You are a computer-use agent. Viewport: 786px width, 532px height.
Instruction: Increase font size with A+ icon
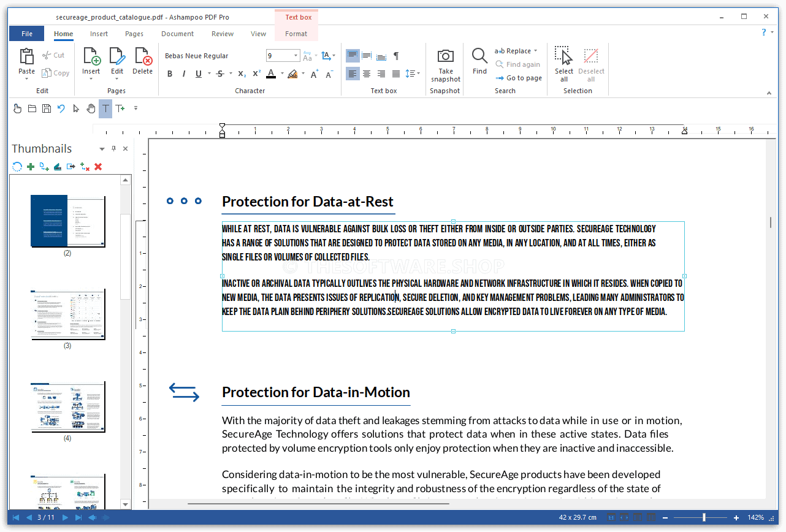coord(314,74)
